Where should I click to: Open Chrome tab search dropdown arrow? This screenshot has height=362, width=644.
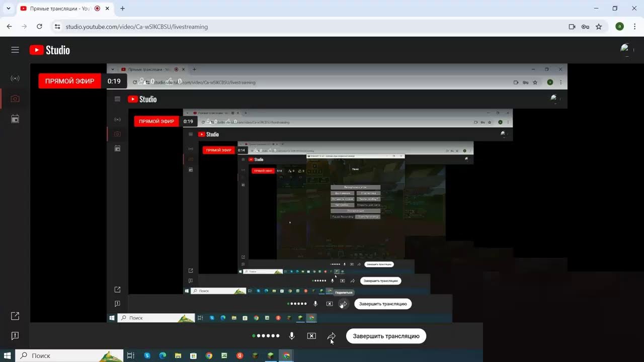(9, 9)
